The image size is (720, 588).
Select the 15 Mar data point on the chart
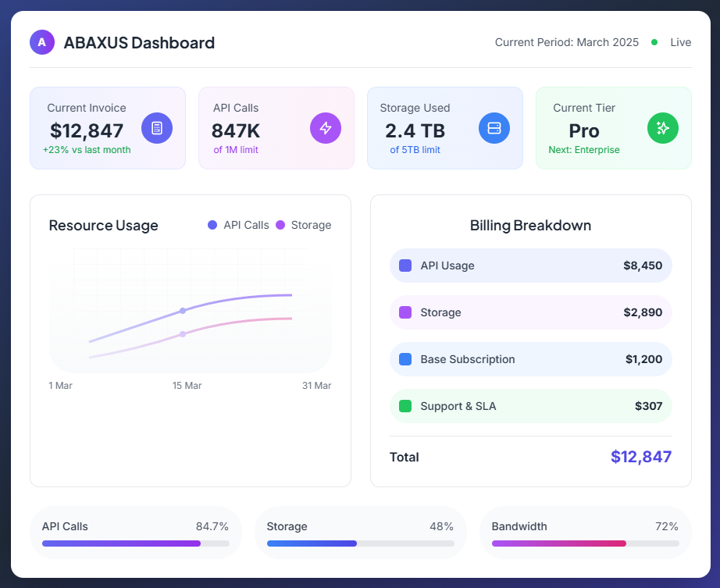(x=183, y=311)
